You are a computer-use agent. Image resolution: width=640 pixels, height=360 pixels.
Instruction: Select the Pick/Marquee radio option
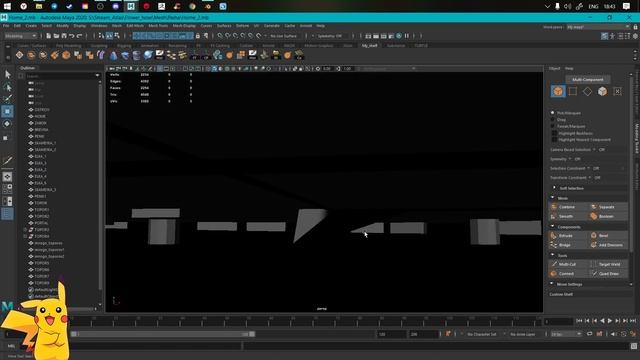tap(553, 113)
